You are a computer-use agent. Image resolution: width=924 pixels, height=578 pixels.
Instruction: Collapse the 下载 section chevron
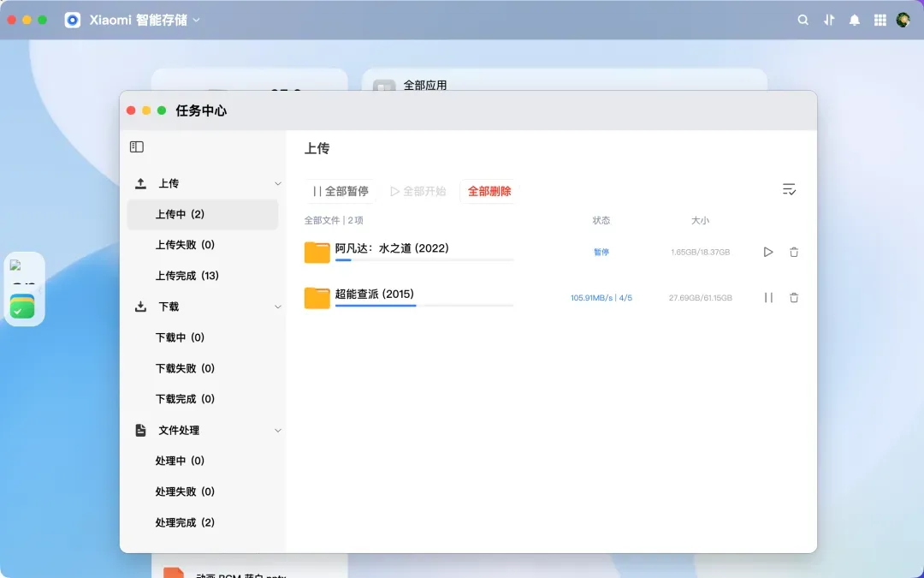[x=277, y=307]
